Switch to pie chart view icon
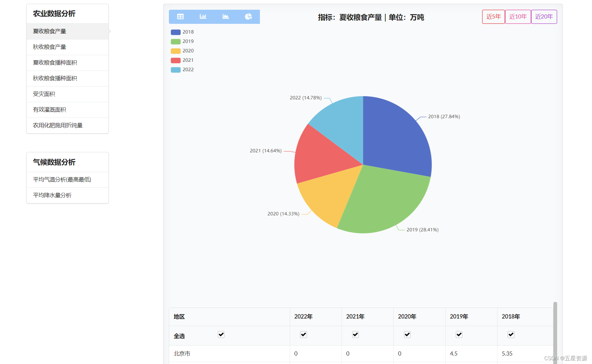The image size is (592, 364). point(248,17)
